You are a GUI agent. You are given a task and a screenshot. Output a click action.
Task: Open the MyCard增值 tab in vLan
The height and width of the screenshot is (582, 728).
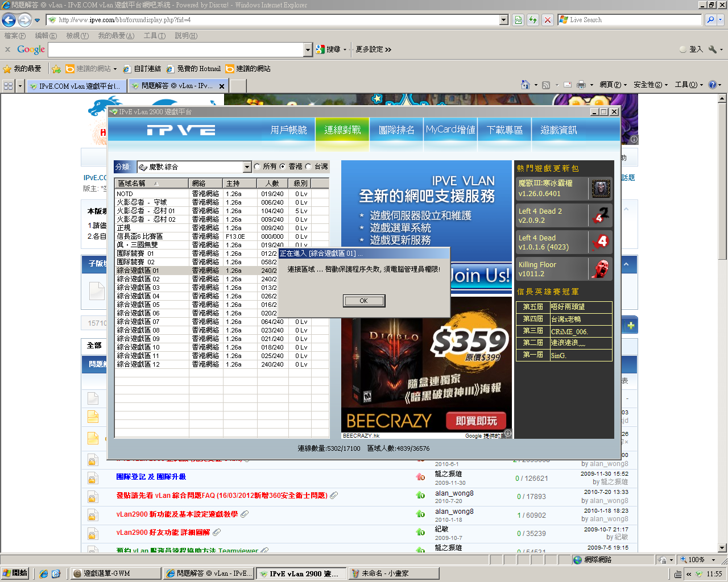point(450,130)
